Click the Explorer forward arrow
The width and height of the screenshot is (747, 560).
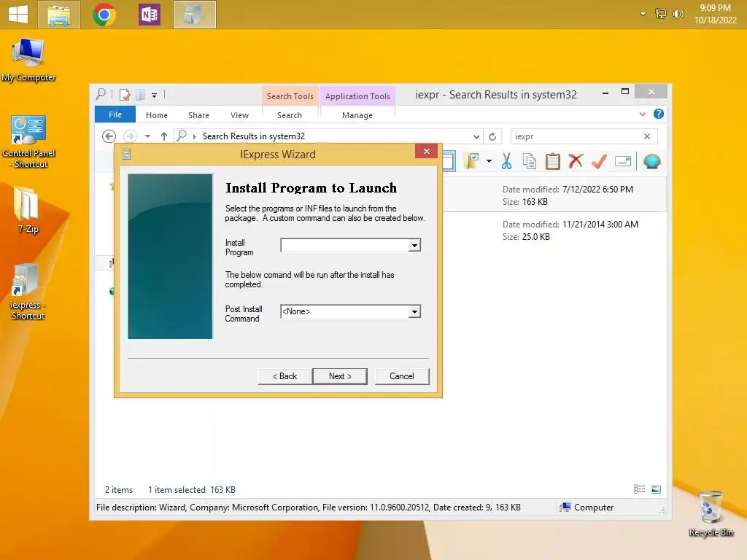point(130,136)
